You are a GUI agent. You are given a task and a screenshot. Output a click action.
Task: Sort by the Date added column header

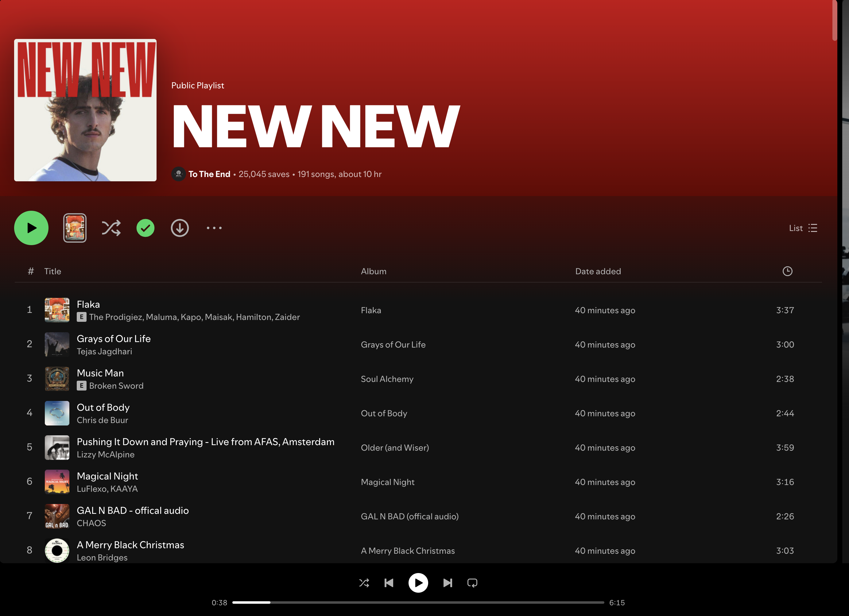click(x=598, y=271)
